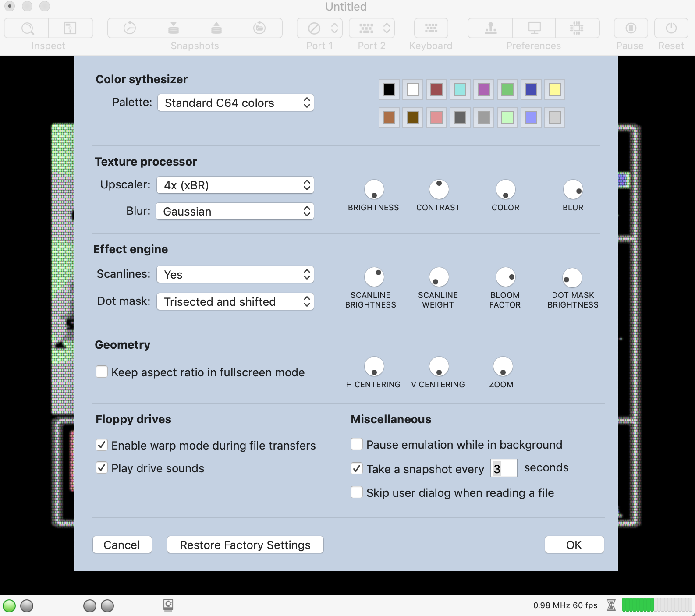Click the green speed meter bar in status bar
This screenshot has width=695, height=616.
657,605
